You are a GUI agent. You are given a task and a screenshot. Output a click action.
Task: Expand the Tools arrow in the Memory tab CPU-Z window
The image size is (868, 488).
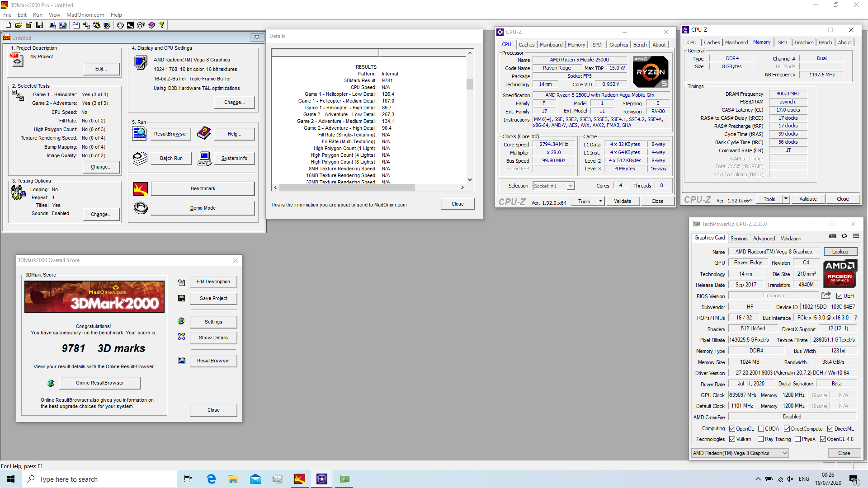coord(786,199)
